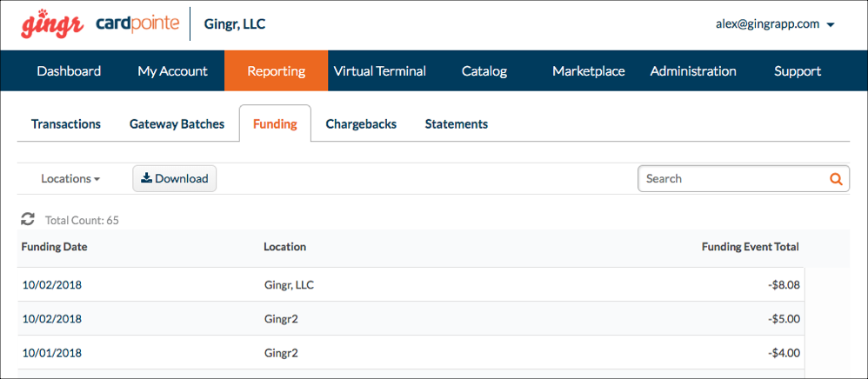Open the 10/02/2018 Gingr, LLC funding row

[411, 285]
